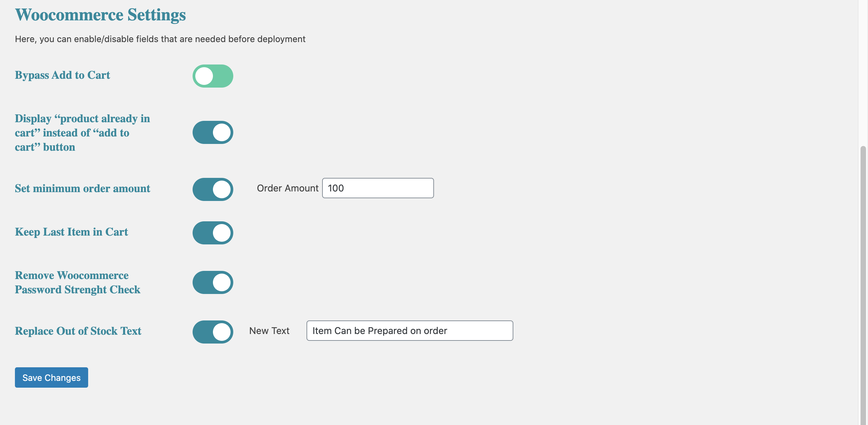Toggle Keep Last Item in Cart switch
Viewport: 868px width, 425px height.
213,233
